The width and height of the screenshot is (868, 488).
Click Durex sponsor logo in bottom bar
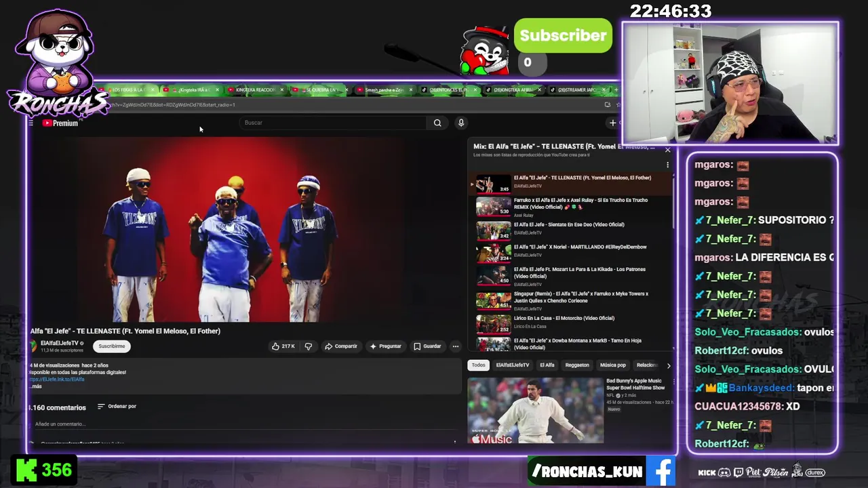coord(815,472)
